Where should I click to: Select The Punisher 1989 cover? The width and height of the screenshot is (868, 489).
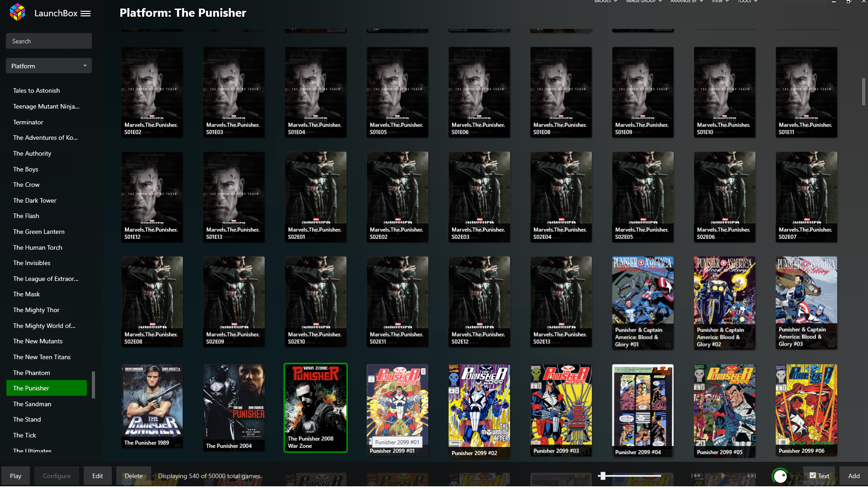152,406
